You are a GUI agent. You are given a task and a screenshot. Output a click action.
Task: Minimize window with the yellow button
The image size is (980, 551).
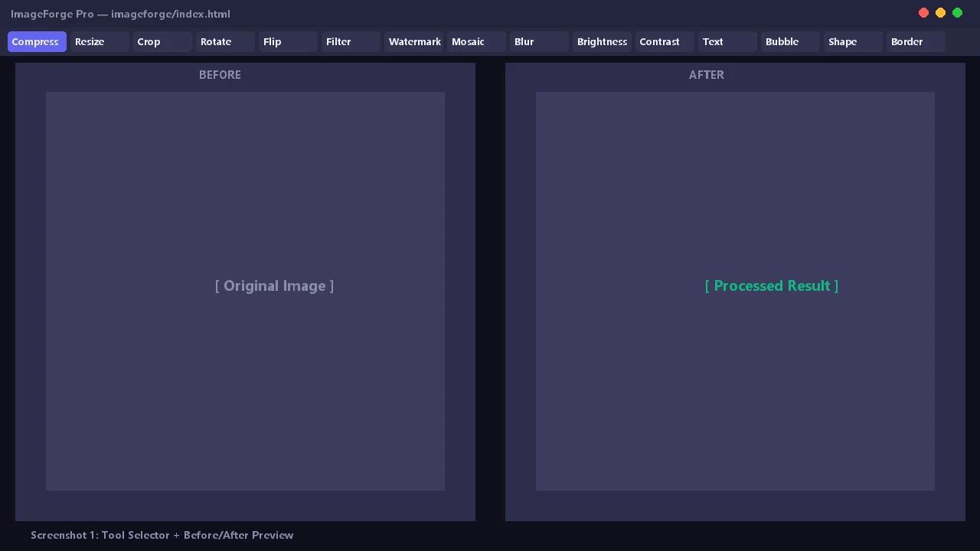(x=940, y=13)
